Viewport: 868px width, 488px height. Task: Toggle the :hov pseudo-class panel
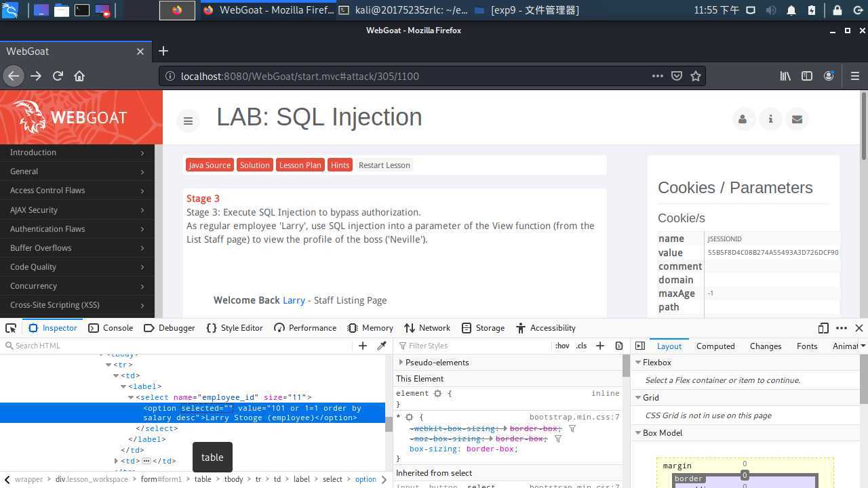click(562, 346)
